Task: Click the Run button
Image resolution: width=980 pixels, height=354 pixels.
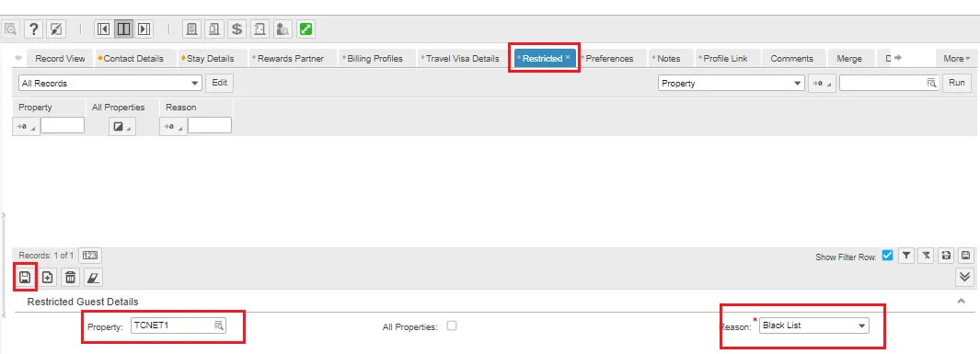Action: 957,83
